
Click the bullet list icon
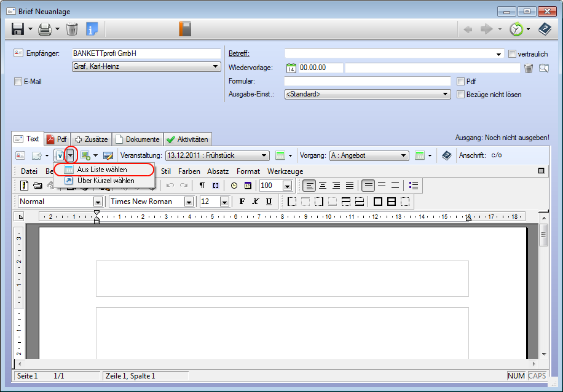point(414,186)
